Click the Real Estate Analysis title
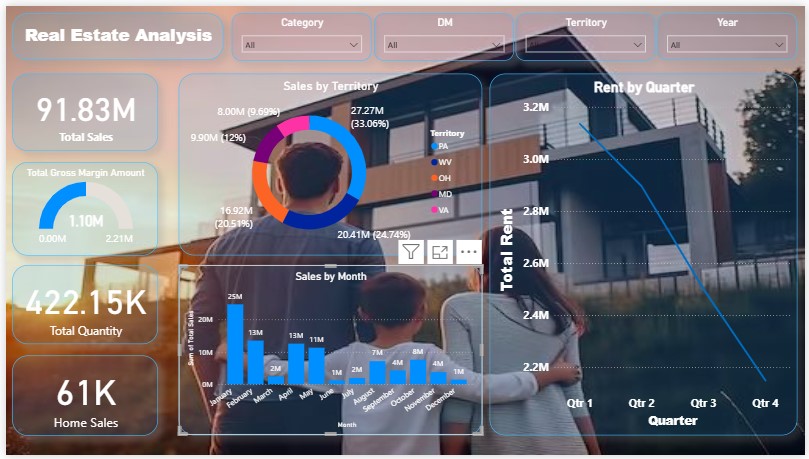This screenshot has height=459, width=809. 118,36
